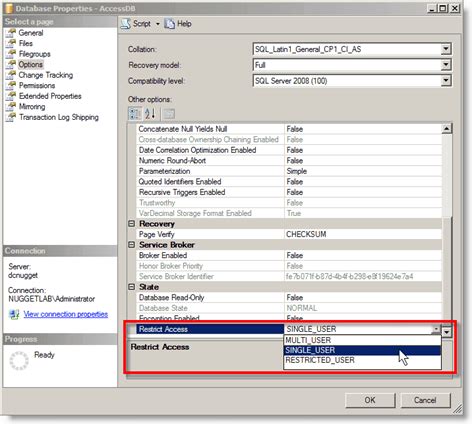Choose MULTI_USER from the list

(x=362, y=340)
